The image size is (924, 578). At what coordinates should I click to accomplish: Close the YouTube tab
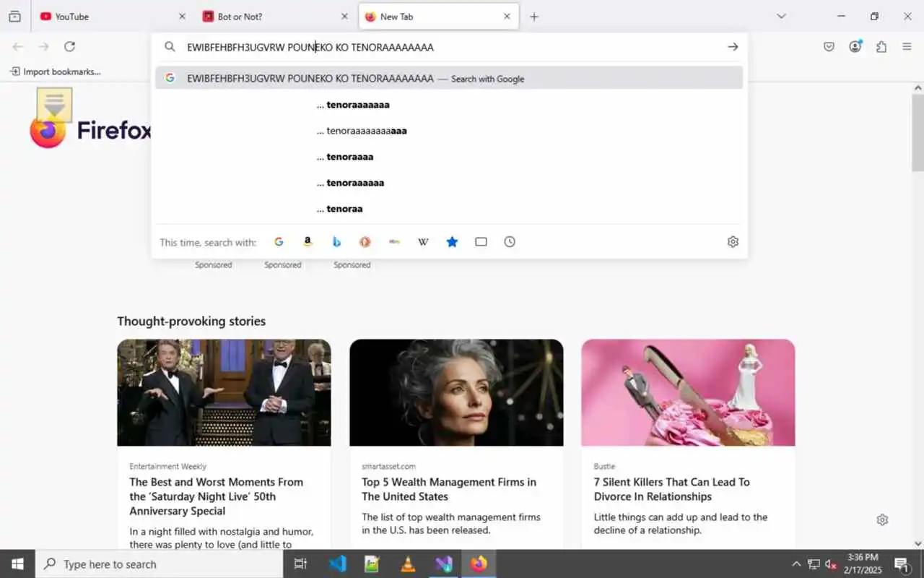click(182, 17)
